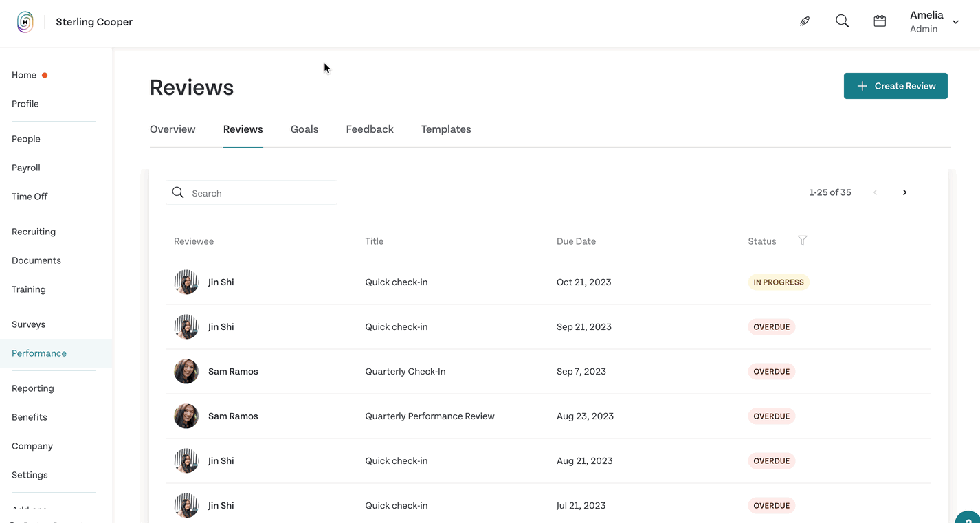Switch to the Goals tab
The image size is (980, 523).
[x=304, y=129]
